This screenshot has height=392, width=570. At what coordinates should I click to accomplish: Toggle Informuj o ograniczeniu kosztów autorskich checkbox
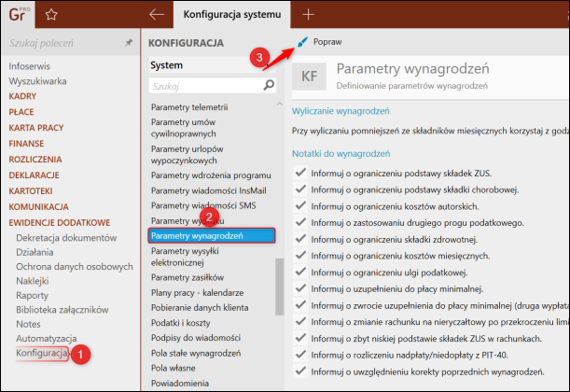tap(300, 206)
